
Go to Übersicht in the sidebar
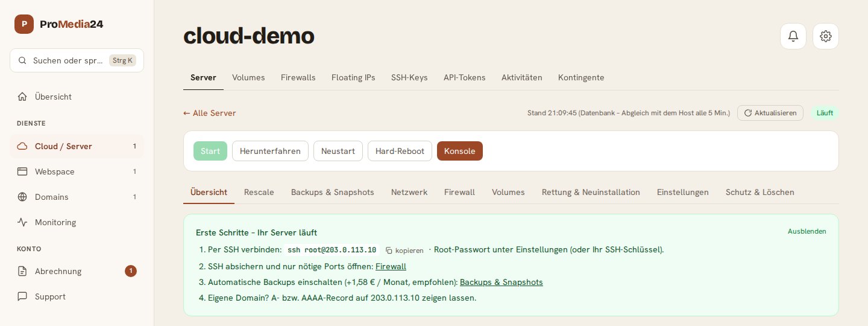77,97
